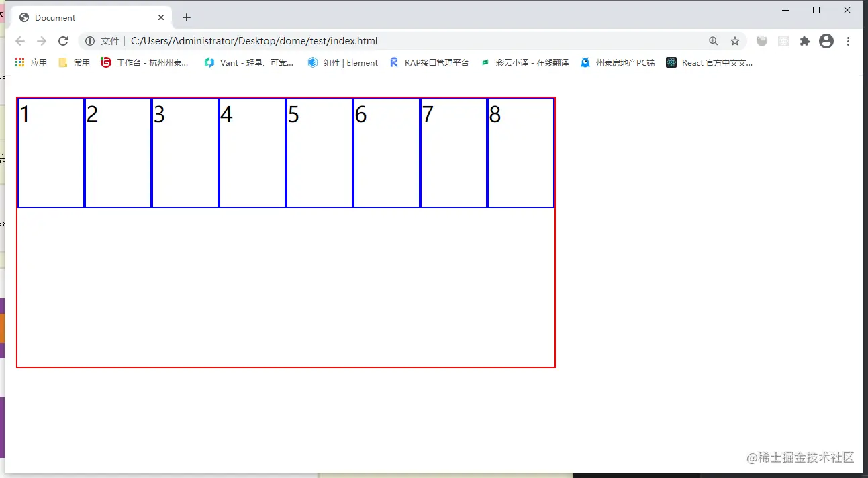Click the forward navigation arrow

(42, 40)
